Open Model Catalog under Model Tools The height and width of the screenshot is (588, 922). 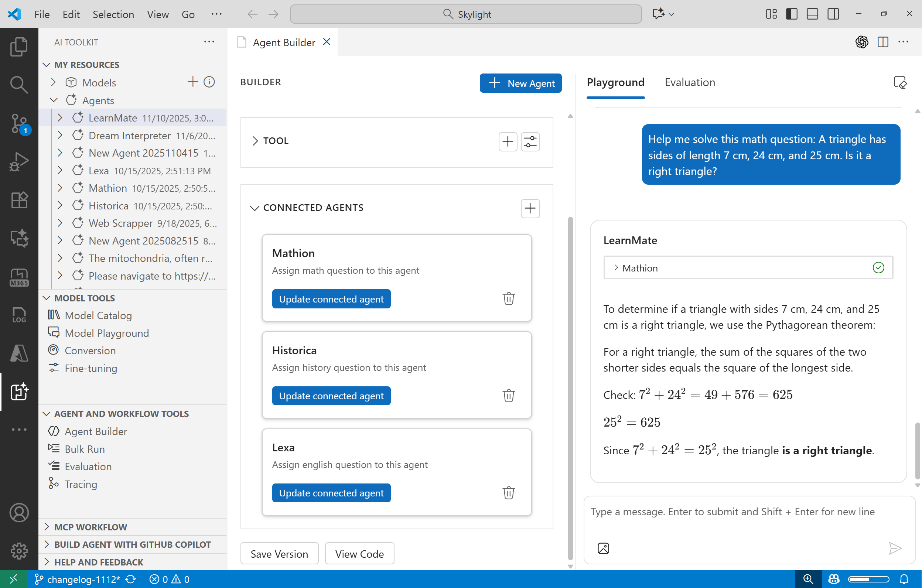[98, 315]
